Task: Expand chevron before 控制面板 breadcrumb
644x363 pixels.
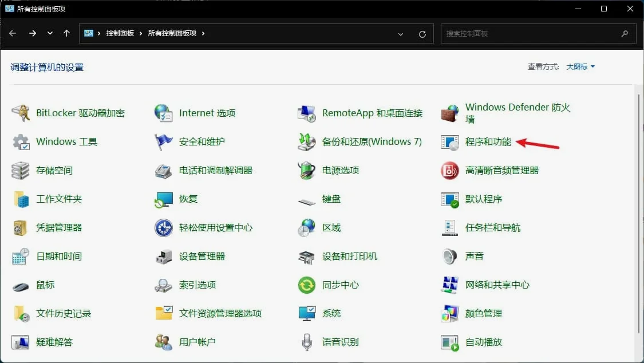Action: pyautogui.click(x=99, y=33)
